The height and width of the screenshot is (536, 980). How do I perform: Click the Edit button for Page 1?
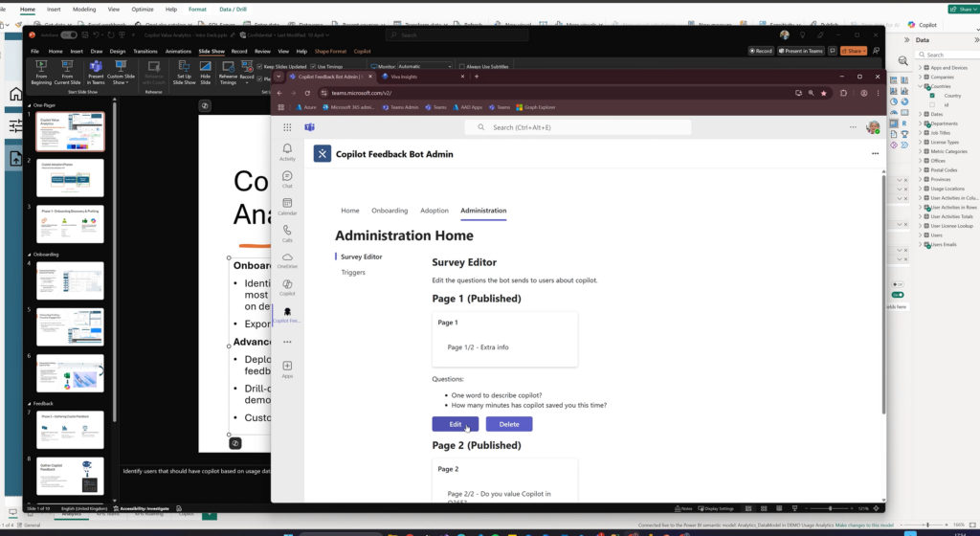click(x=455, y=424)
